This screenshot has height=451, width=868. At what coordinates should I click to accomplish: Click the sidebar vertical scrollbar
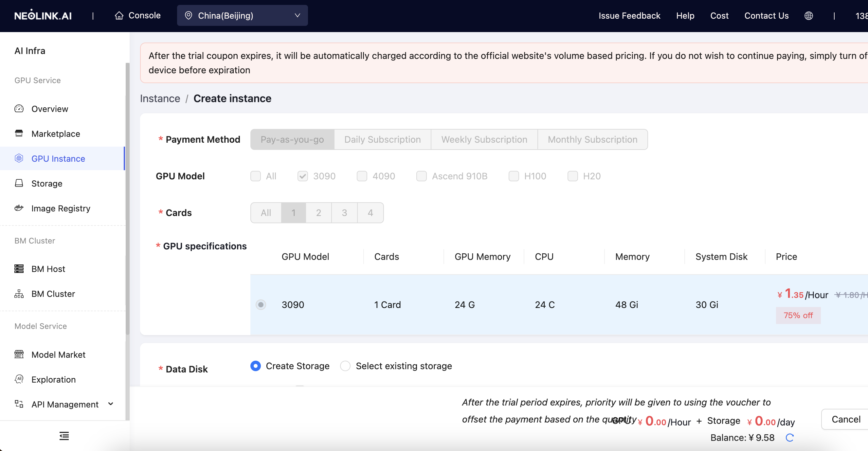127,199
